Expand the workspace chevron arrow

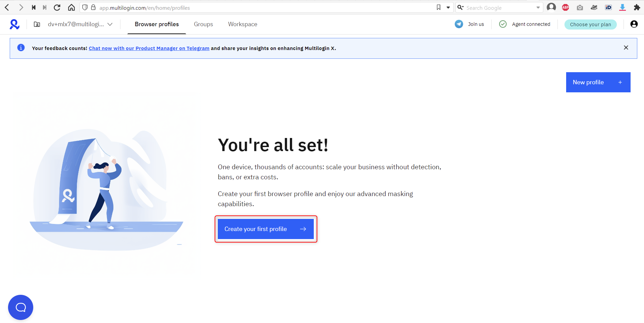110,24
